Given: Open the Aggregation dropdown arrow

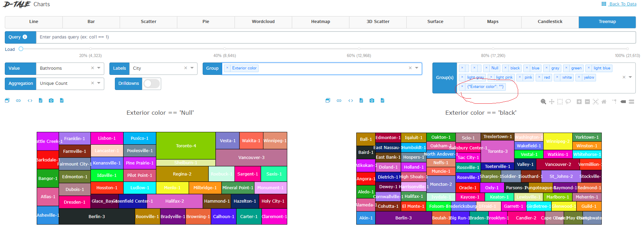Looking at the screenshot, I should tap(99, 83).
